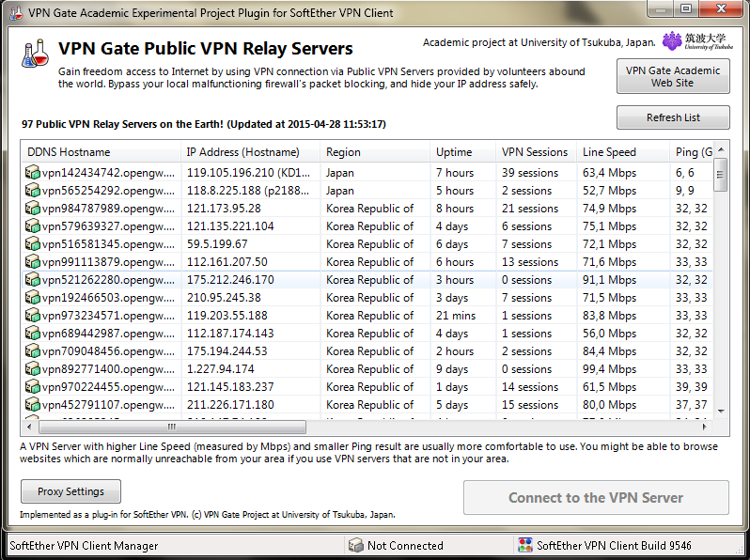Click the SoftEther VPN Client Build icon
Image resolution: width=750 pixels, height=560 pixels.
pos(525,545)
